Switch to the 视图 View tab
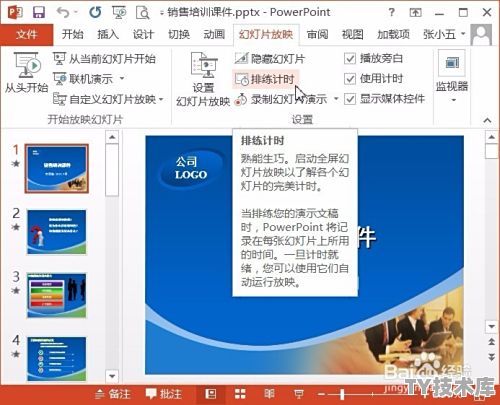The width and height of the screenshot is (500, 405). coord(352,34)
